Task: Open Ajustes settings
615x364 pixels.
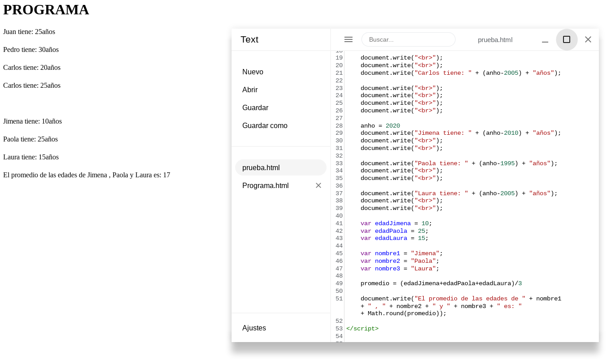Action: coord(254,328)
